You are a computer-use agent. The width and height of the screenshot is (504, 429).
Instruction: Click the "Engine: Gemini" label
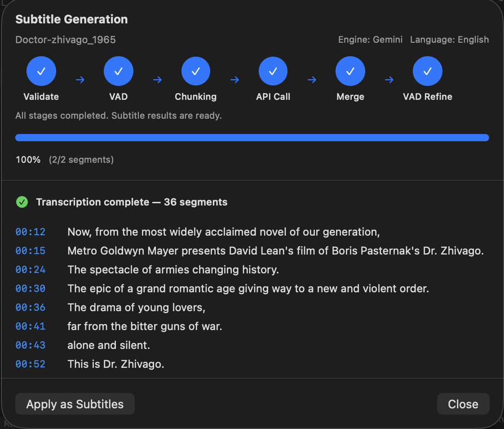click(370, 40)
